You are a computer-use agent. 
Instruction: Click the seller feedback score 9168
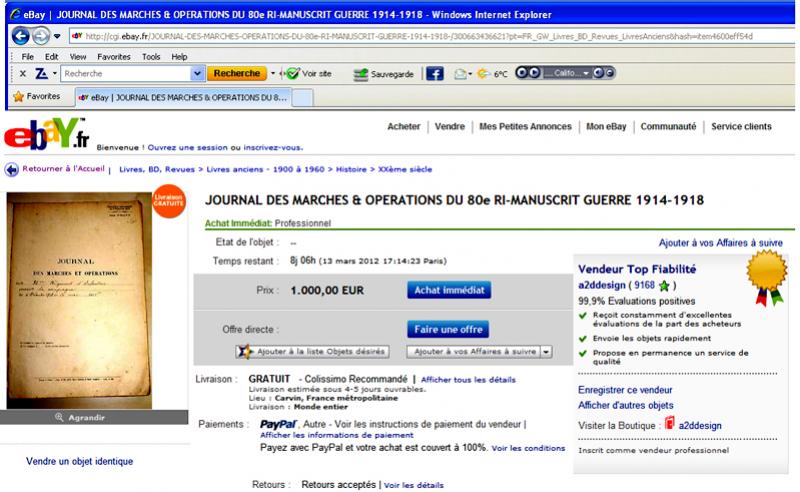click(644, 285)
